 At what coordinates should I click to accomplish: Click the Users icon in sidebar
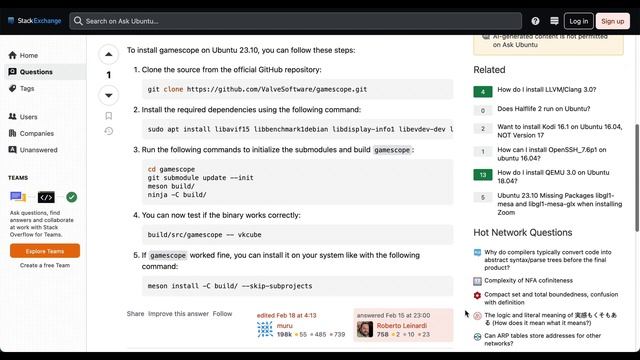(13, 117)
